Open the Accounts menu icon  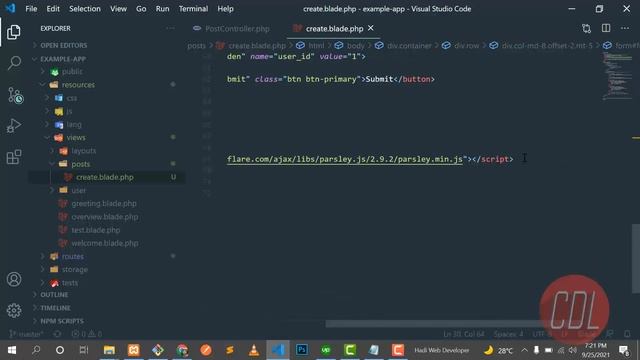14,279
